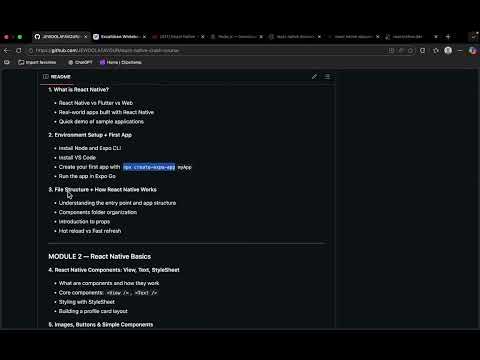Click 'Building a profile card layout'
480x360 pixels.
[93, 311]
